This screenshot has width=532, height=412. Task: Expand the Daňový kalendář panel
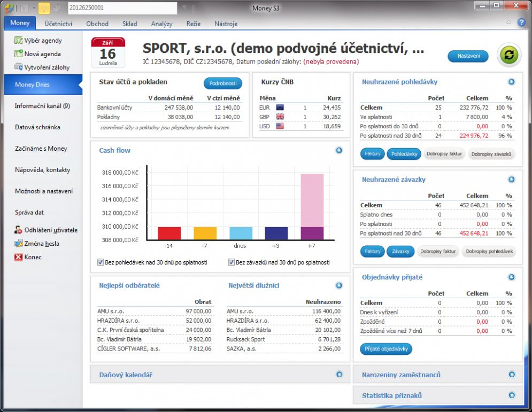pos(340,375)
